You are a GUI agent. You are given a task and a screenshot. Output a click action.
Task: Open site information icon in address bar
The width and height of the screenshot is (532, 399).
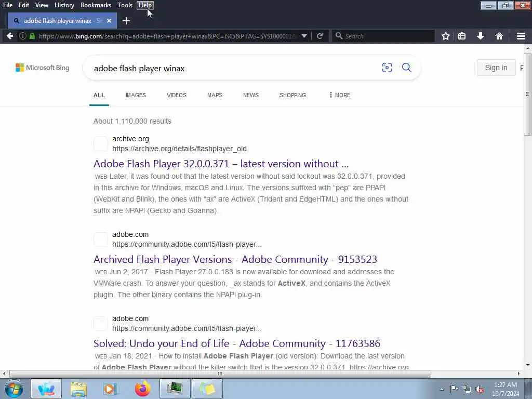tap(23, 36)
